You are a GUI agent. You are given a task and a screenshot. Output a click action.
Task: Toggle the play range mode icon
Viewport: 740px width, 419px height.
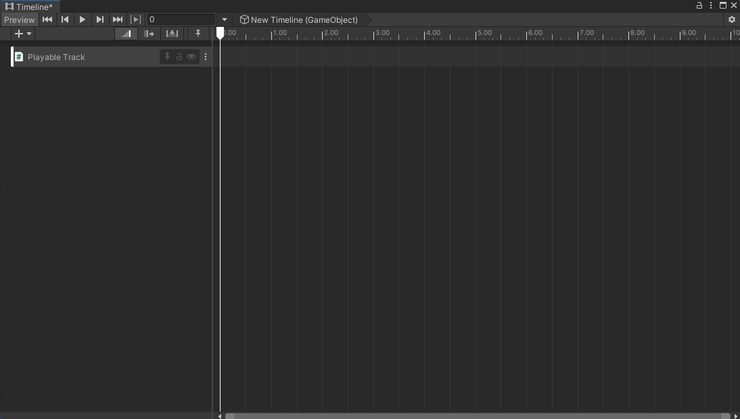135,19
